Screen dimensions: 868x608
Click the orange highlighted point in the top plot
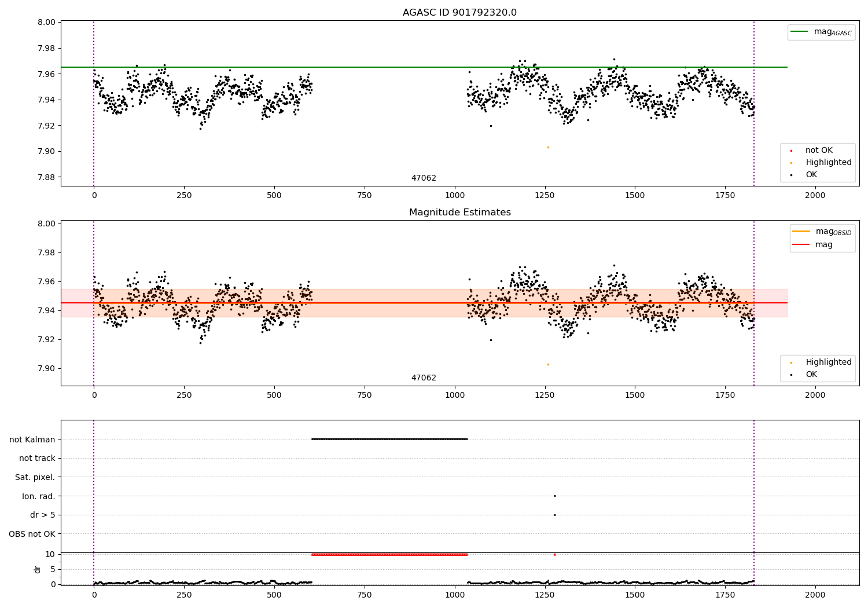click(x=548, y=147)
